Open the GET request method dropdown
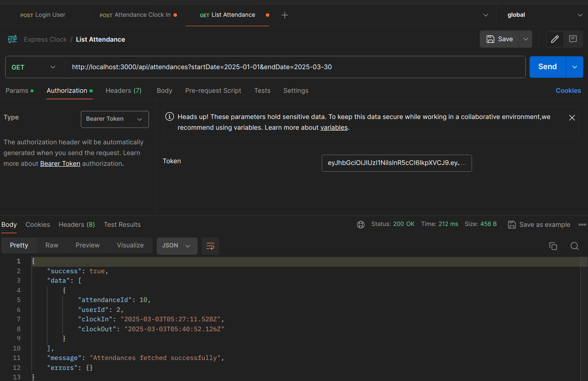 pos(52,67)
